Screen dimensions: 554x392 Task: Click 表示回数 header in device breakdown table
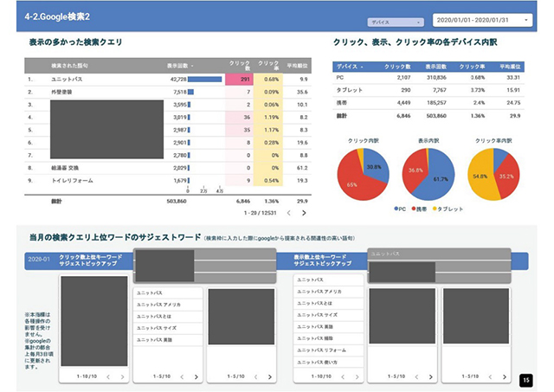(435, 67)
